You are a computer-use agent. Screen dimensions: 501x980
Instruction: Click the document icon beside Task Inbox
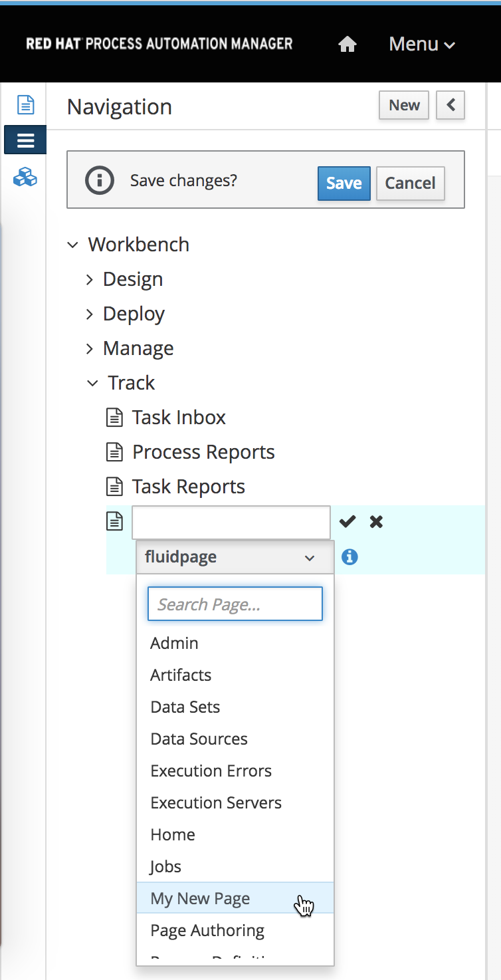coord(114,417)
